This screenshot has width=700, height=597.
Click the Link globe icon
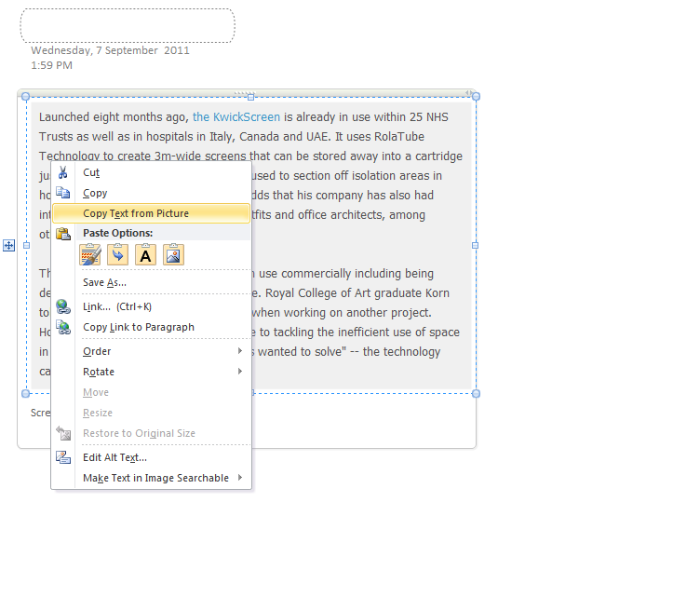[63, 306]
